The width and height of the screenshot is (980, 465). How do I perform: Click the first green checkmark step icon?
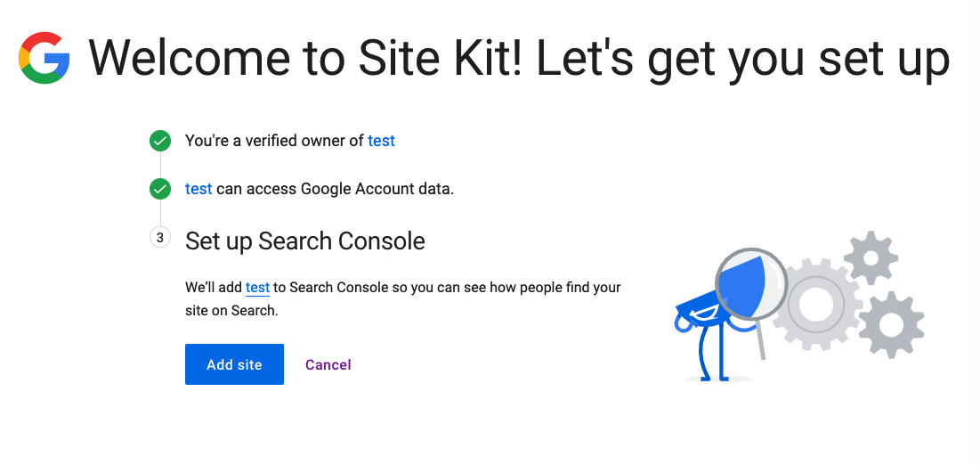tap(160, 141)
